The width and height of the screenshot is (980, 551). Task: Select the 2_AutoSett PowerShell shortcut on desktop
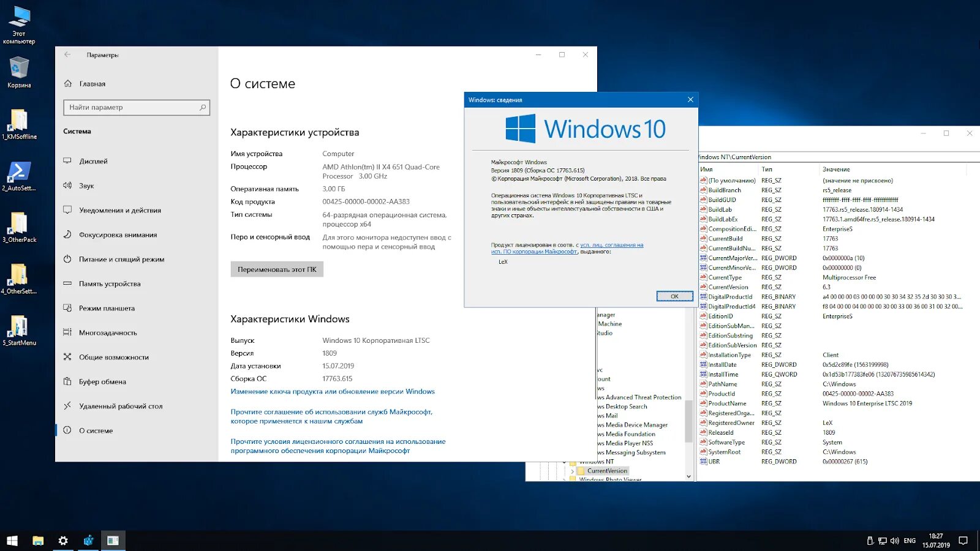point(19,176)
